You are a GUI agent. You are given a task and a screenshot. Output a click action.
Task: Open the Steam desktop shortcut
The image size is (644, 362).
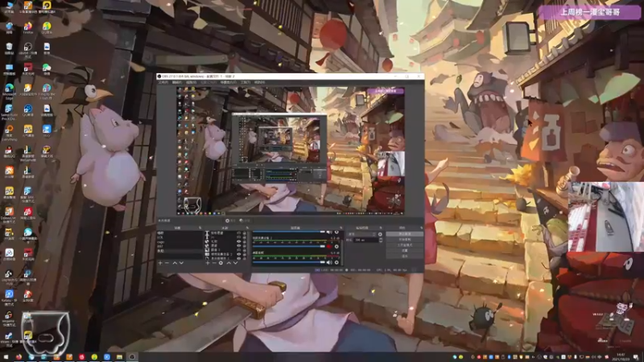pos(9,338)
